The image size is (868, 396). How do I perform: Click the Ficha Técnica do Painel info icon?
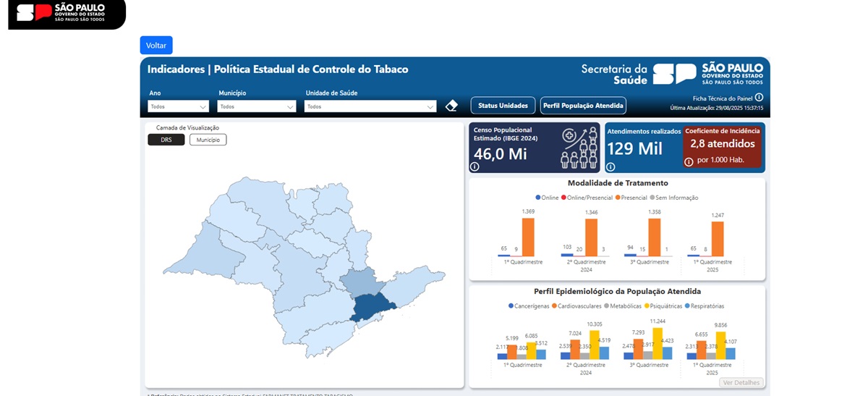(759, 97)
